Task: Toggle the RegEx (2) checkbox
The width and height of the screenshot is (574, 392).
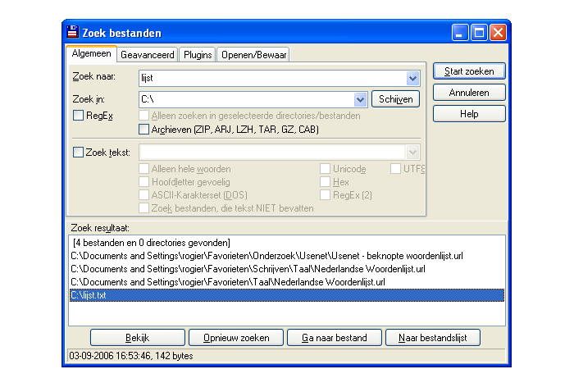Action: coord(325,195)
